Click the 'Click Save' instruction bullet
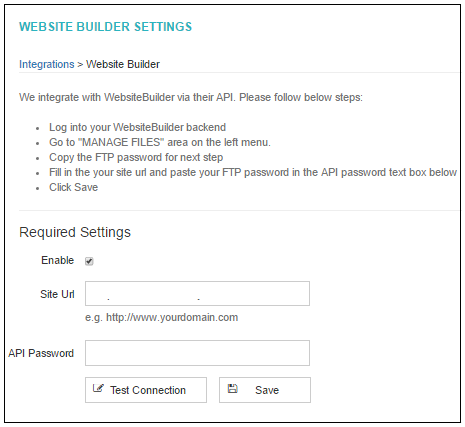The image size is (465, 427). 73,187
